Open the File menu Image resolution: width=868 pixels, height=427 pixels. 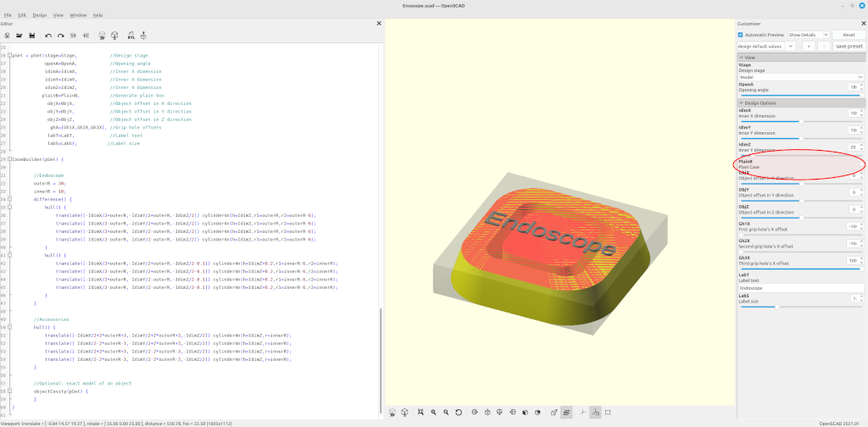[8, 15]
